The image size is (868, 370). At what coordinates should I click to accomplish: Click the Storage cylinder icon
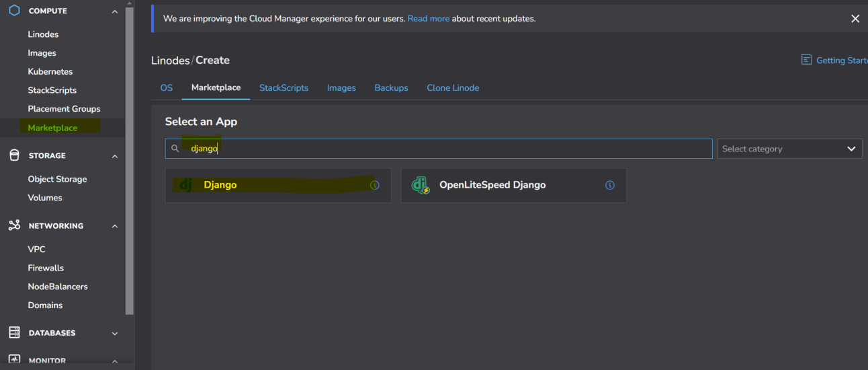14,155
